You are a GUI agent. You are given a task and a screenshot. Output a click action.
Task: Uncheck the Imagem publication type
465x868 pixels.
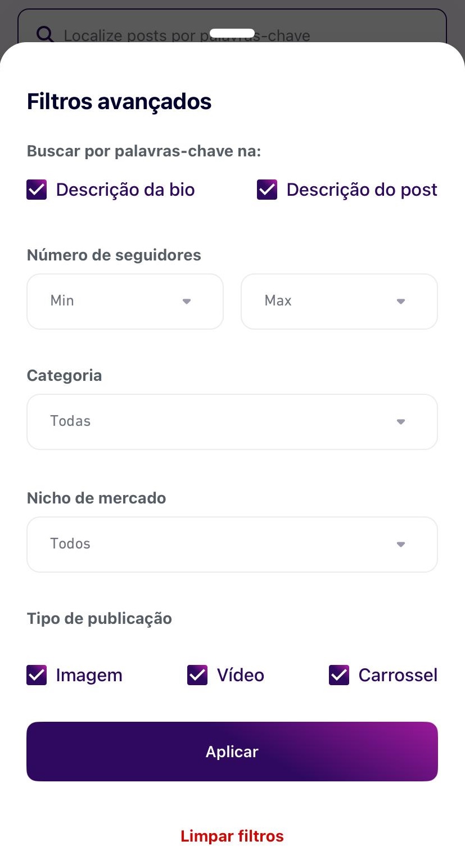tap(37, 675)
